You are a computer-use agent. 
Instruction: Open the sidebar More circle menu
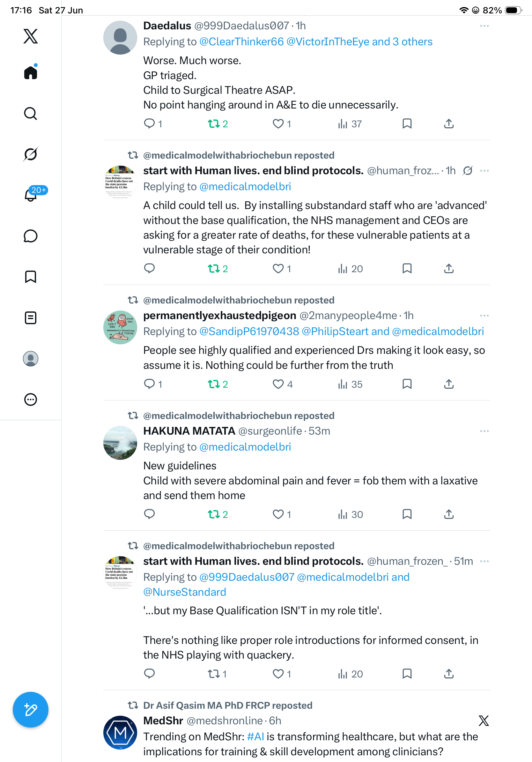click(x=31, y=399)
